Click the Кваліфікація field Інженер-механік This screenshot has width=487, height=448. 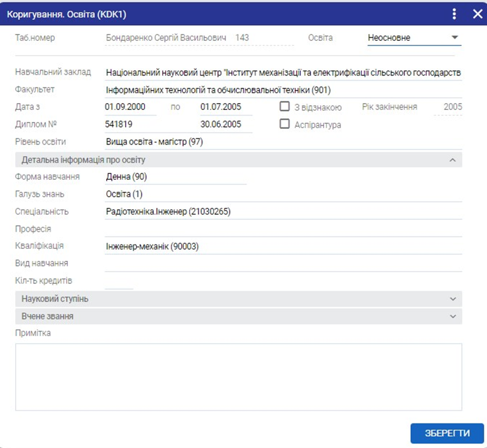point(283,246)
